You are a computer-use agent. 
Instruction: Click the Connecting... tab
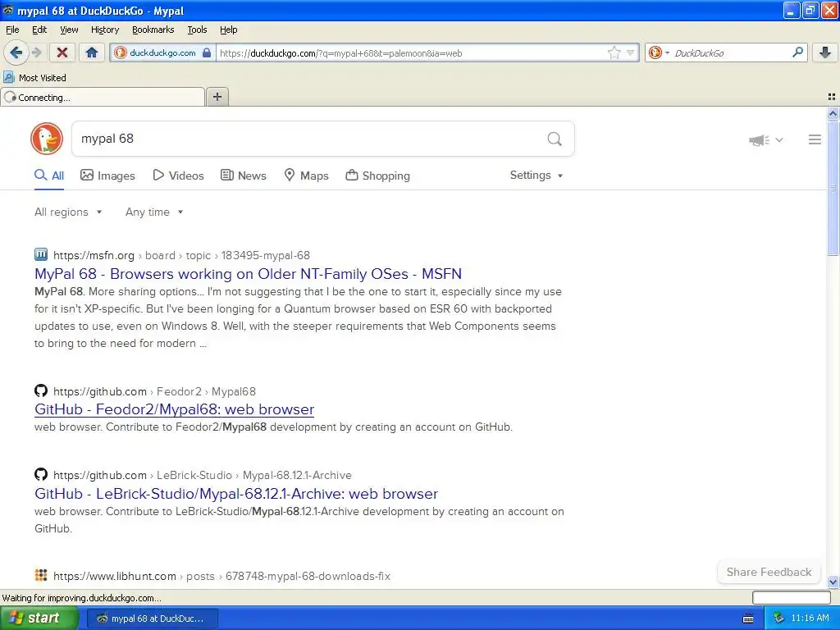click(x=103, y=98)
